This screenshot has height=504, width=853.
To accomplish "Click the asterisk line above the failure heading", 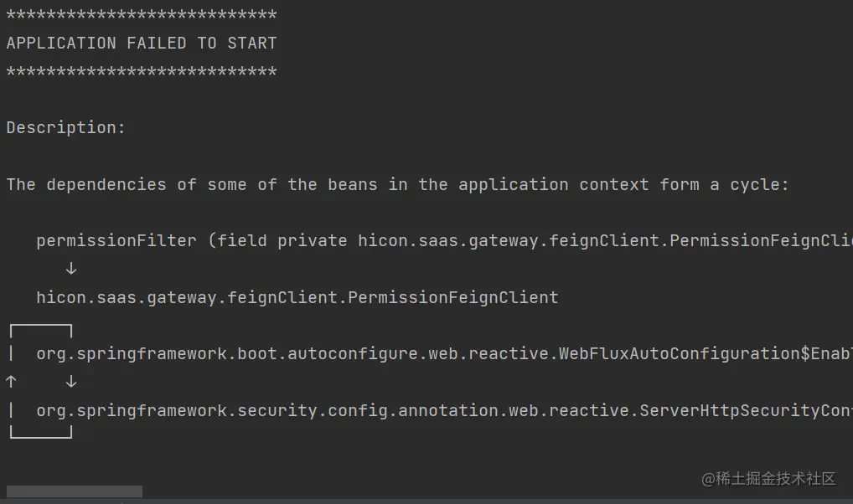I will [142, 15].
